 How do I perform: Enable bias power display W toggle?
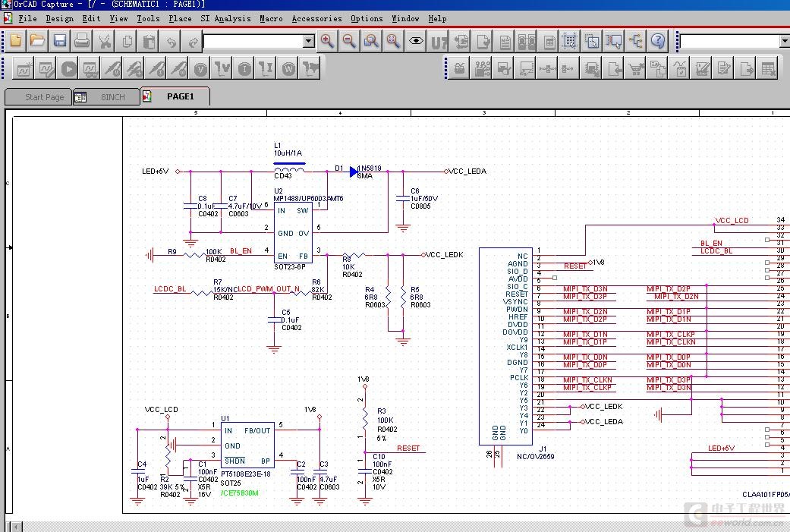click(x=288, y=68)
